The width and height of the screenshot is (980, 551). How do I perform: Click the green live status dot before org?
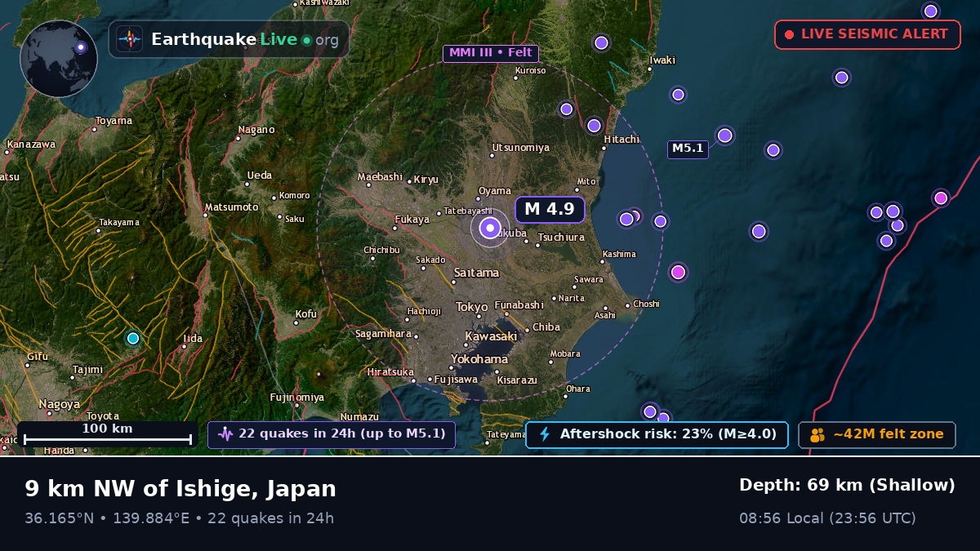306,40
